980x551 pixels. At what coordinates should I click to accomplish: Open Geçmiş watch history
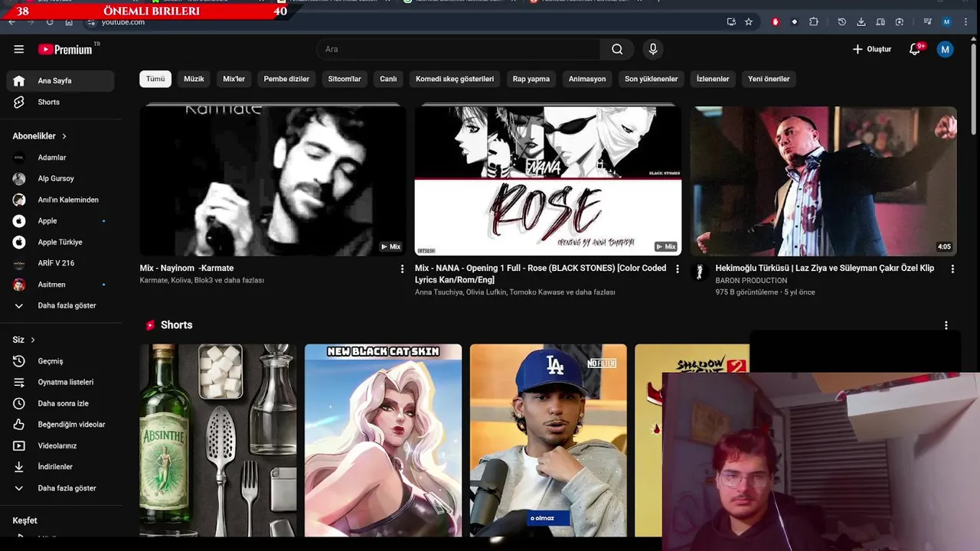(60, 361)
